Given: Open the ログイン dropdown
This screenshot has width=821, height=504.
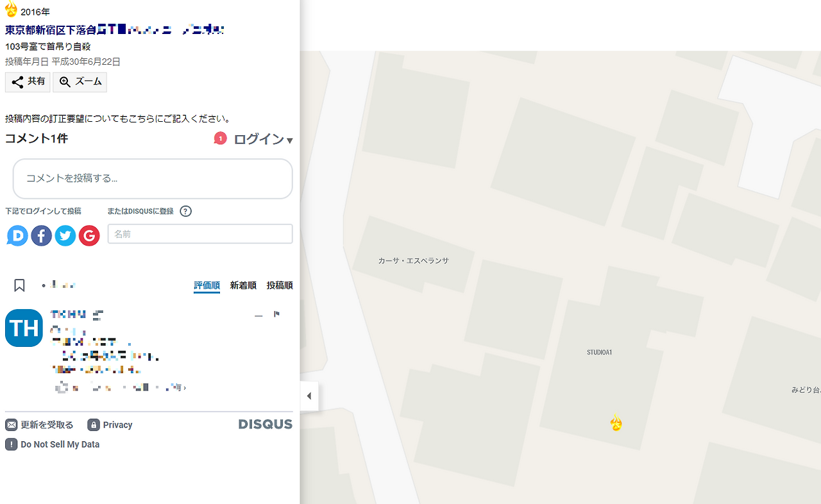Looking at the screenshot, I should click(x=264, y=139).
